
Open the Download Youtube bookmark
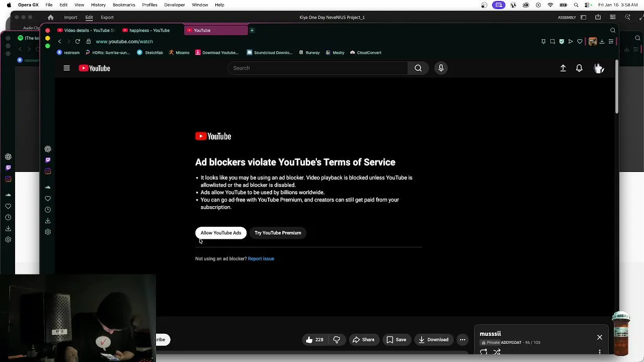[x=217, y=52]
